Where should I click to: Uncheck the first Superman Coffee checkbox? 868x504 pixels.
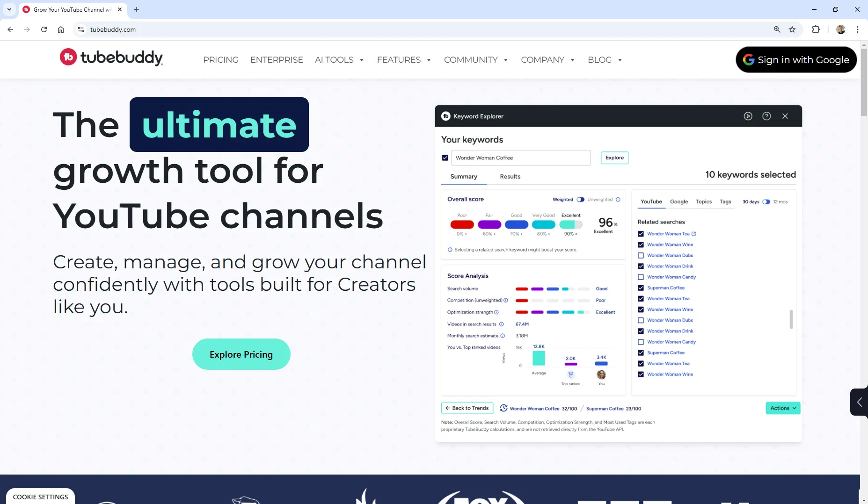click(x=641, y=288)
